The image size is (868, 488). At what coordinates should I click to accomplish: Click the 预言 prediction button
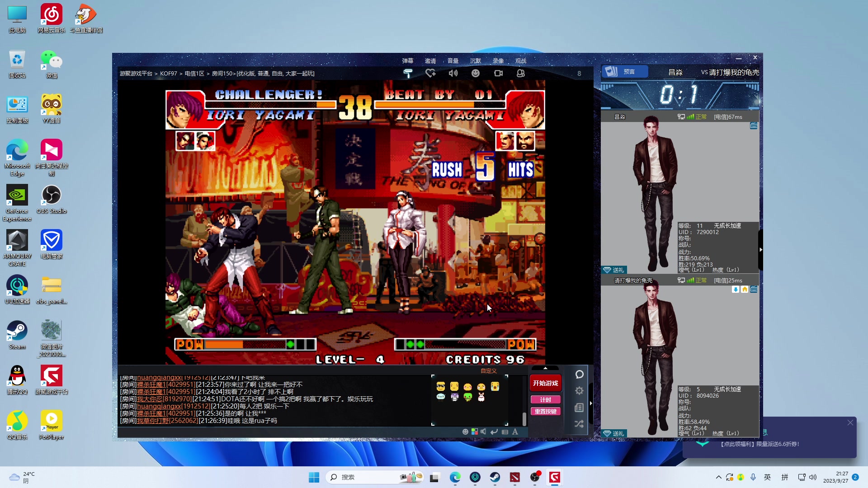(625, 72)
